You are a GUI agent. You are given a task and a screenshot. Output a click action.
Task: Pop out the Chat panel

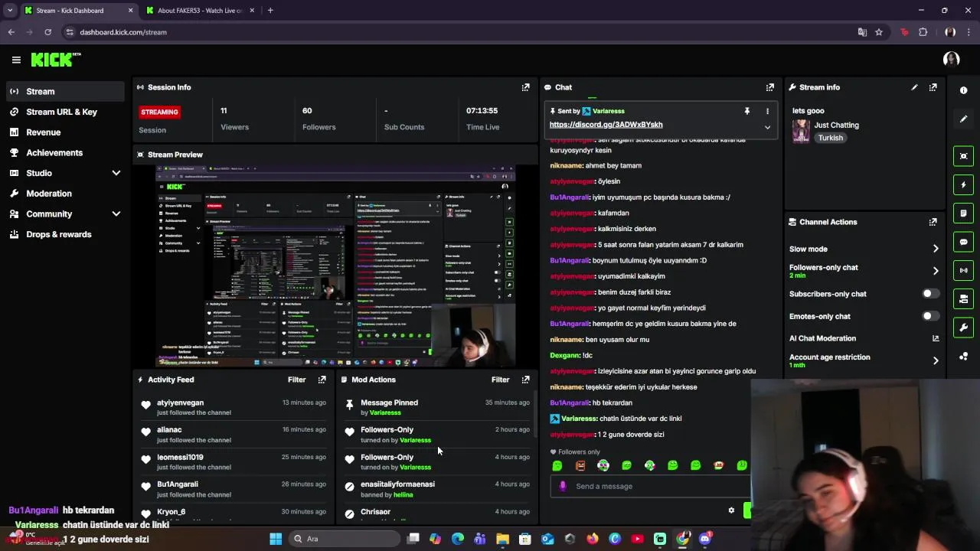770,87
